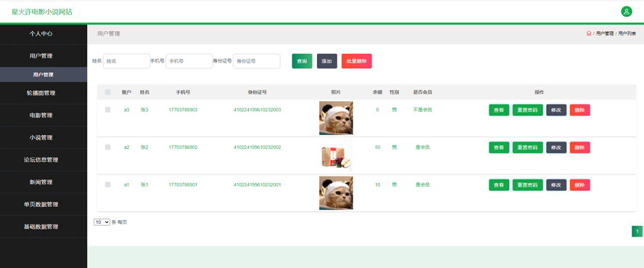Click 查看 for user 张1
644x268 pixels.
499,185
